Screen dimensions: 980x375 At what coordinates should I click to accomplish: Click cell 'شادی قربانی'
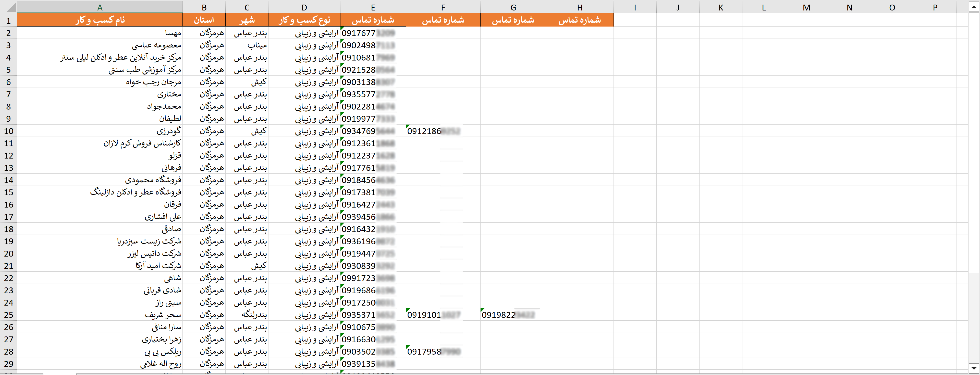tap(100, 290)
